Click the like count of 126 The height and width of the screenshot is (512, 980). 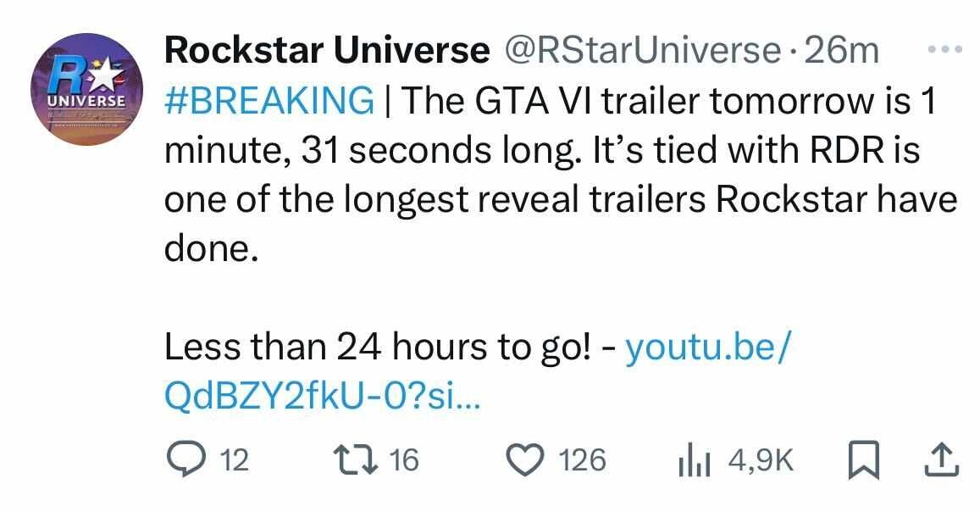[x=584, y=460]
